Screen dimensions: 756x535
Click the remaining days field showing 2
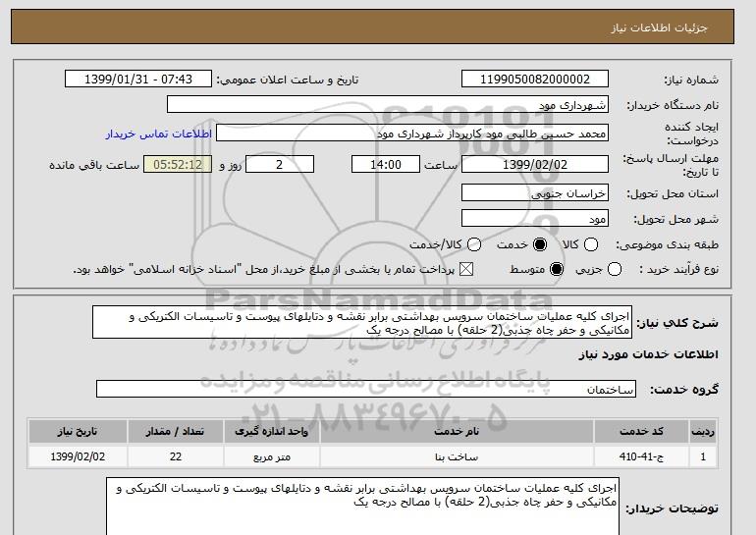(280, 164)
